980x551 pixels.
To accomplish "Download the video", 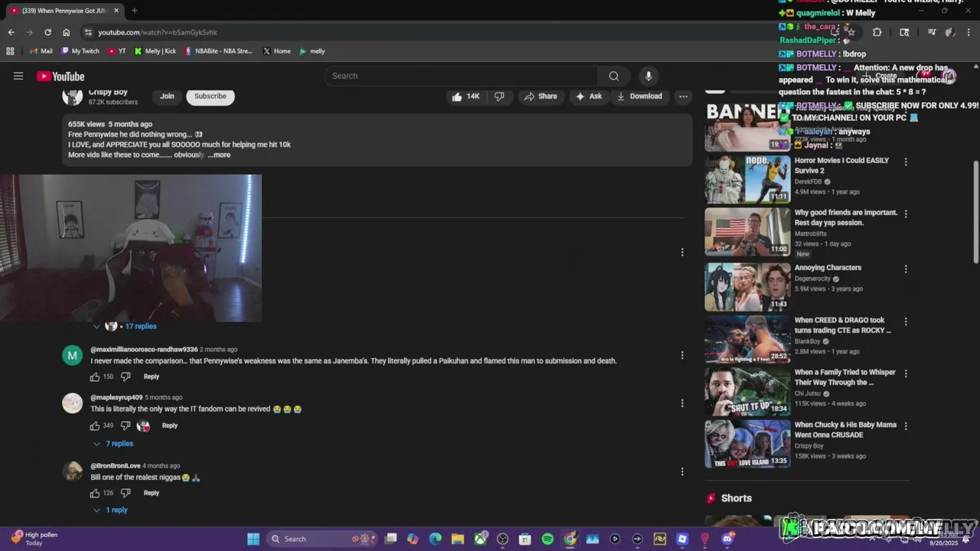I will coord(639,96).
